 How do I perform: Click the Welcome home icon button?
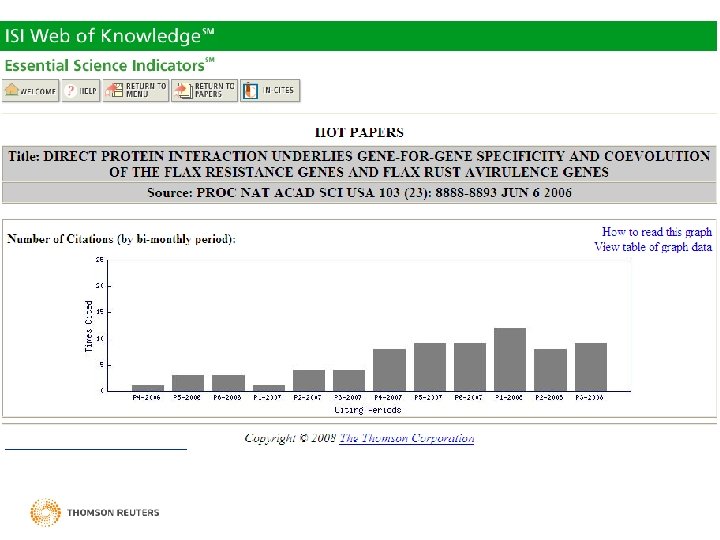pyautogui.click(x=31, y=90)
